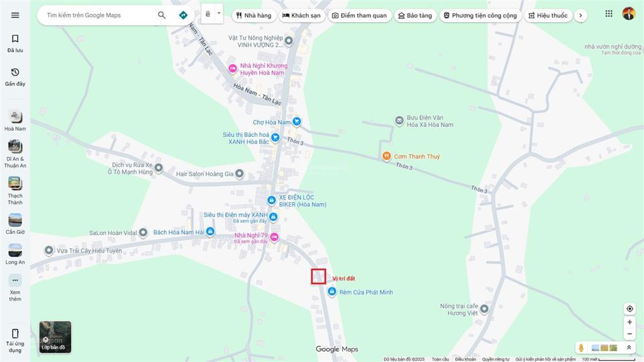Open directions with the blue arrow icon
Image resolution: width=644 pixels, height=362 pixels.
point(183,15)
